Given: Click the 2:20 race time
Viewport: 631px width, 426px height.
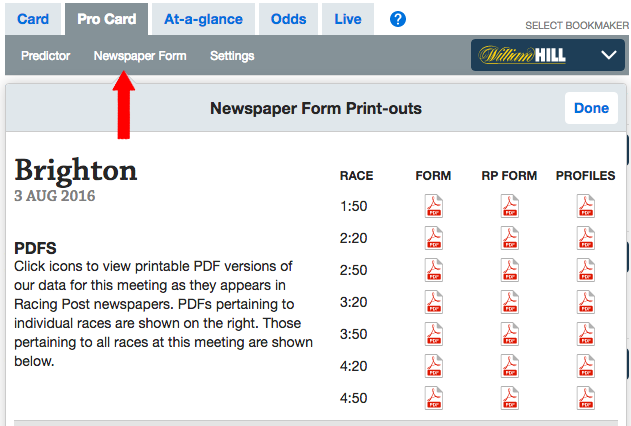Looking at the screenshot, I should coord(353,238).
